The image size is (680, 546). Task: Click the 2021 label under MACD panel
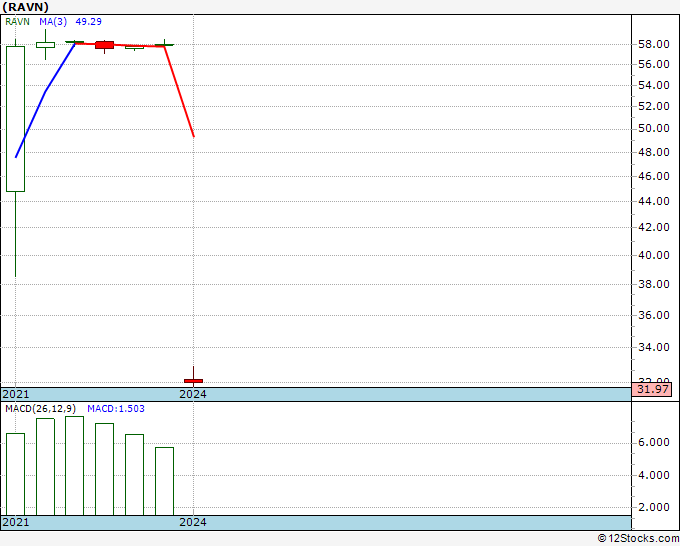[x=16, y=522]
